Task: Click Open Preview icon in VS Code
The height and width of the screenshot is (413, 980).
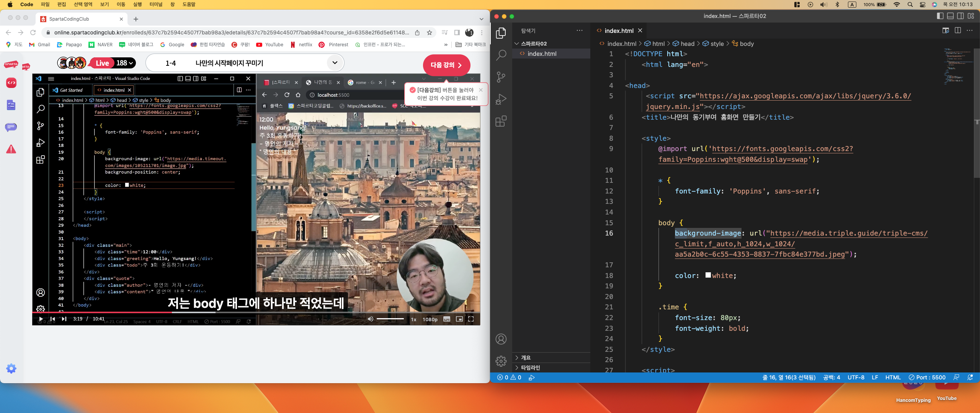Action: 946,31
